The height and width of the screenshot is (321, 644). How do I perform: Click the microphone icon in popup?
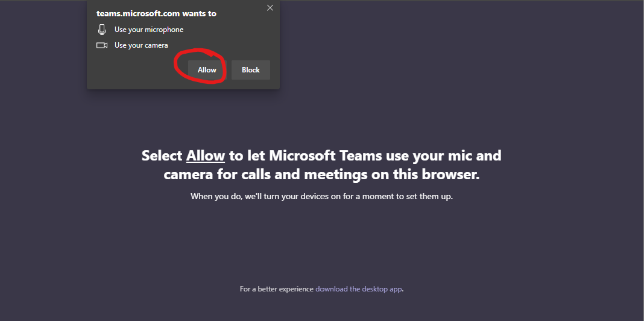pyautogui.click(x=102, y=30)
